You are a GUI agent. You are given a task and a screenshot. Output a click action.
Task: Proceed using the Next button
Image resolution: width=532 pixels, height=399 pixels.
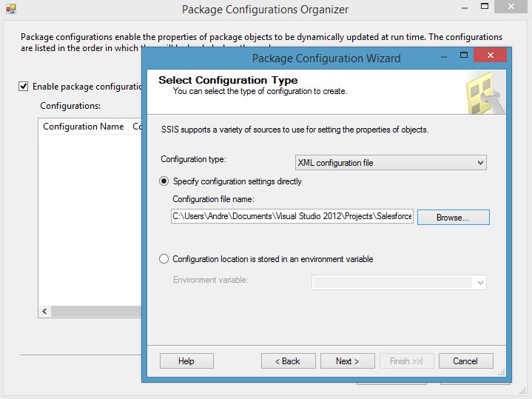347,361
